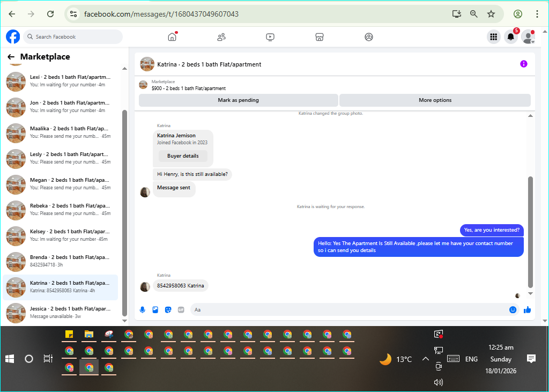
Task: Open the Jessica conversation
Action: point(60,313)
